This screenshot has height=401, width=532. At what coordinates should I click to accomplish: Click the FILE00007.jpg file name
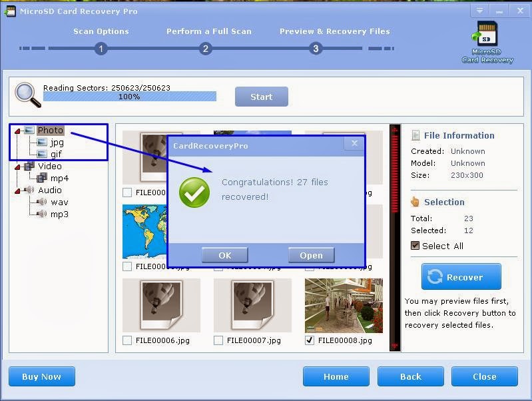(x=254, y=340)
